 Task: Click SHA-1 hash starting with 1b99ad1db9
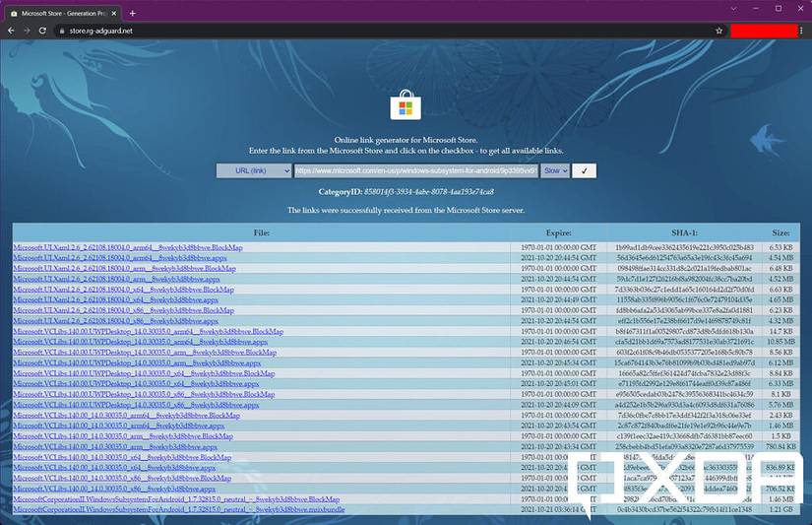684,248
